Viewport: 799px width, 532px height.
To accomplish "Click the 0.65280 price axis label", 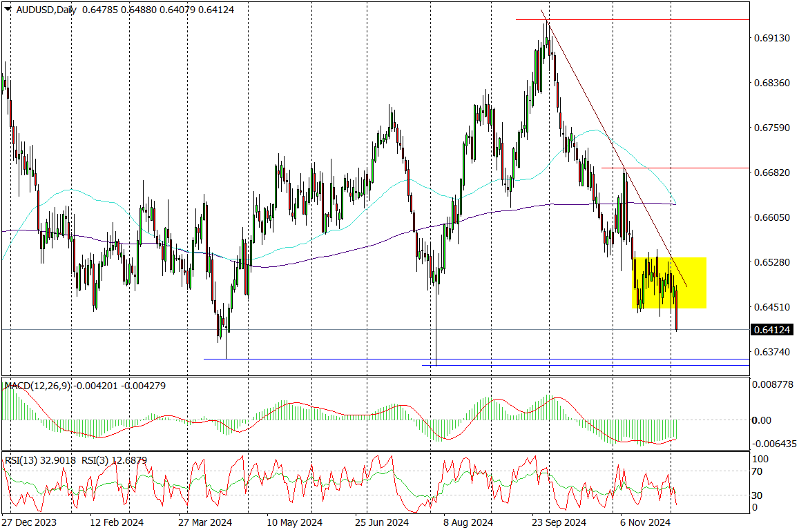I will (772, 262).
